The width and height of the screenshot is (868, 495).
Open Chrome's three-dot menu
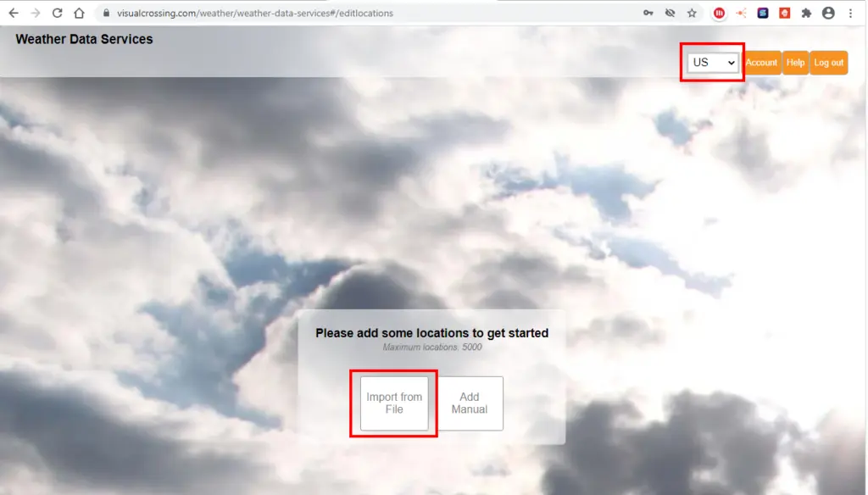[x=850, y=14]
